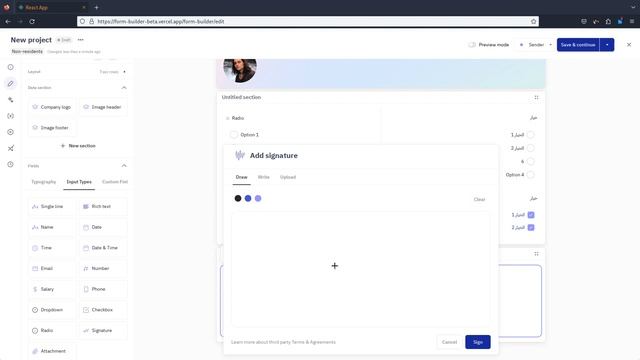Add the Image footer element
This screenshot has height=360, width=640.
51,128
